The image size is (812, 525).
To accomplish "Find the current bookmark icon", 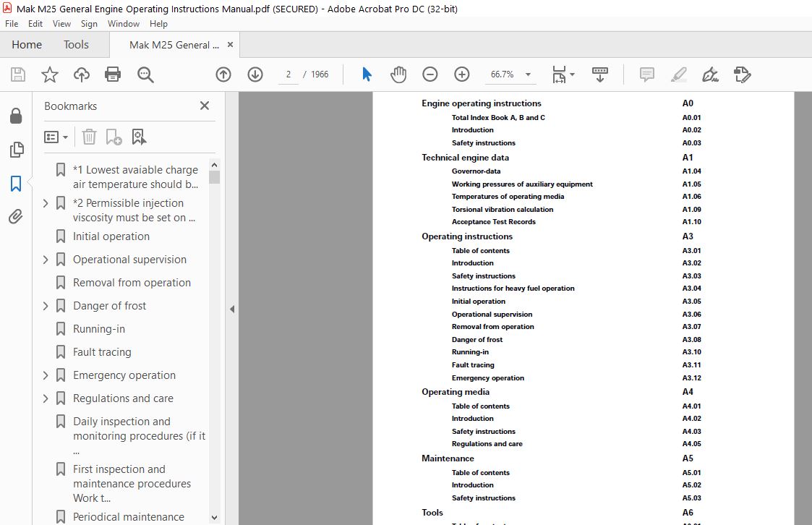I will pos(139,137).
